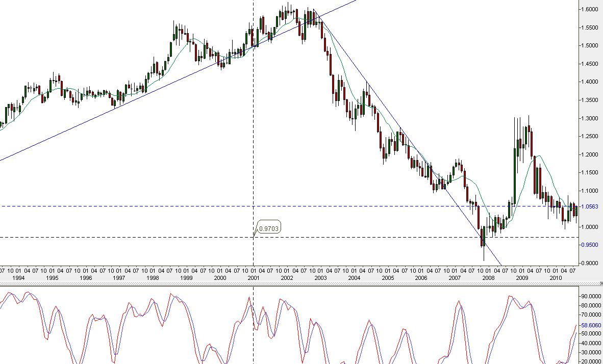The image size is (603, 364).
Task: Click the blue 58.6060 indicator value label
Action: (590, 325)
